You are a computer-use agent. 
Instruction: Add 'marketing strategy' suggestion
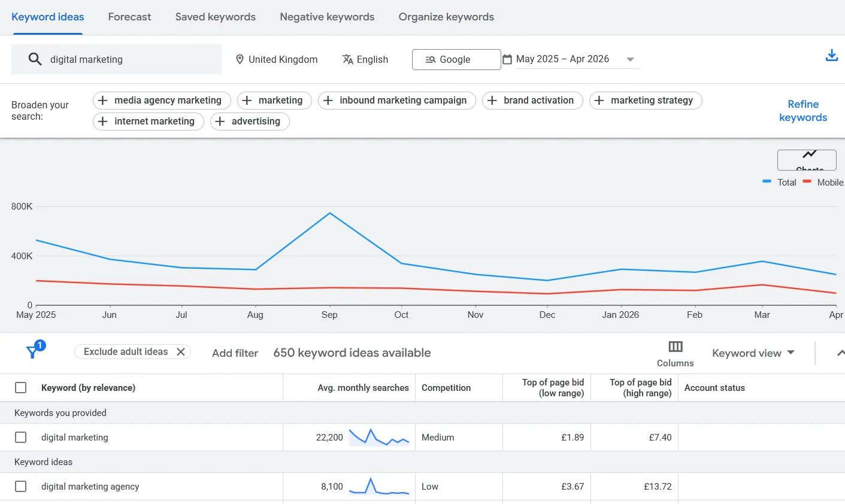pyautogui.click(x=646, y=101)
